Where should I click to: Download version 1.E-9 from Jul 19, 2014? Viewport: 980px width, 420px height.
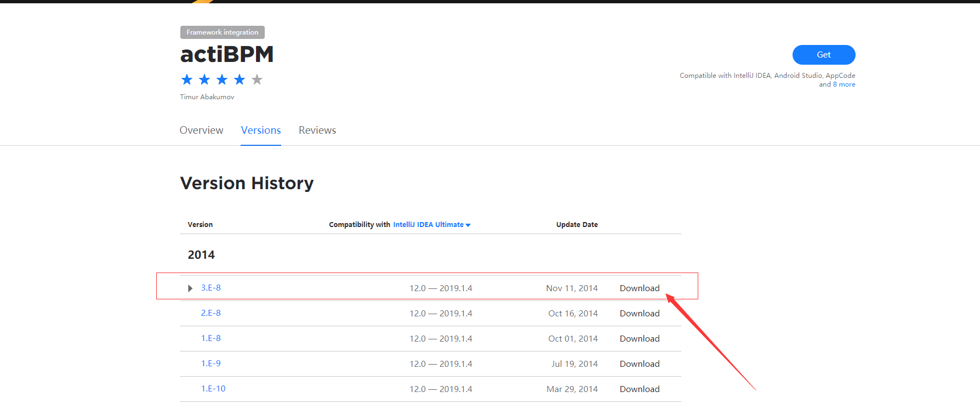point(640,364)
